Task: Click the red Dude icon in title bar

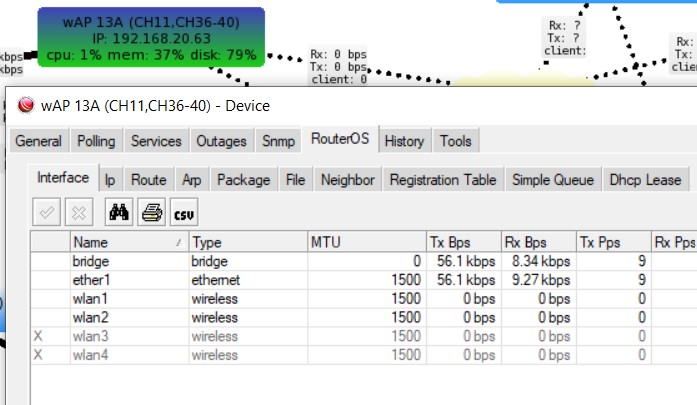Action: pos(26,105)
